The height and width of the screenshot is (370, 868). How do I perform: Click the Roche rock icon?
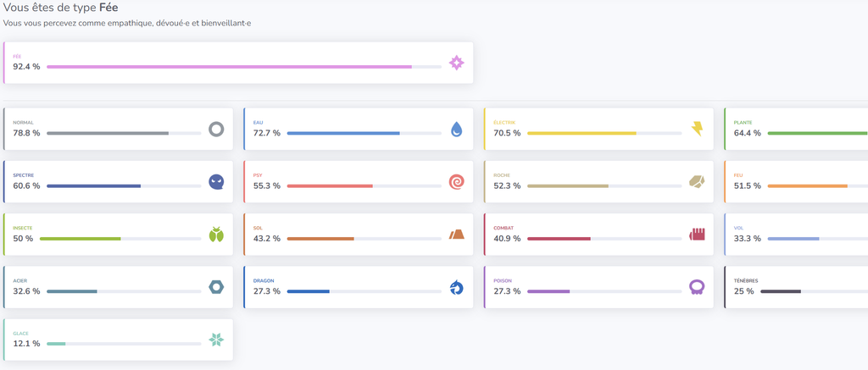[x=697, y=181]
